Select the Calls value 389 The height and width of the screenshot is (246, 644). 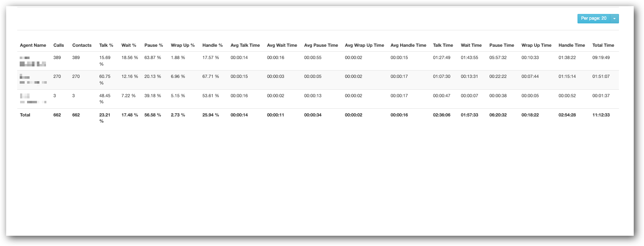[x=57, y=58]
